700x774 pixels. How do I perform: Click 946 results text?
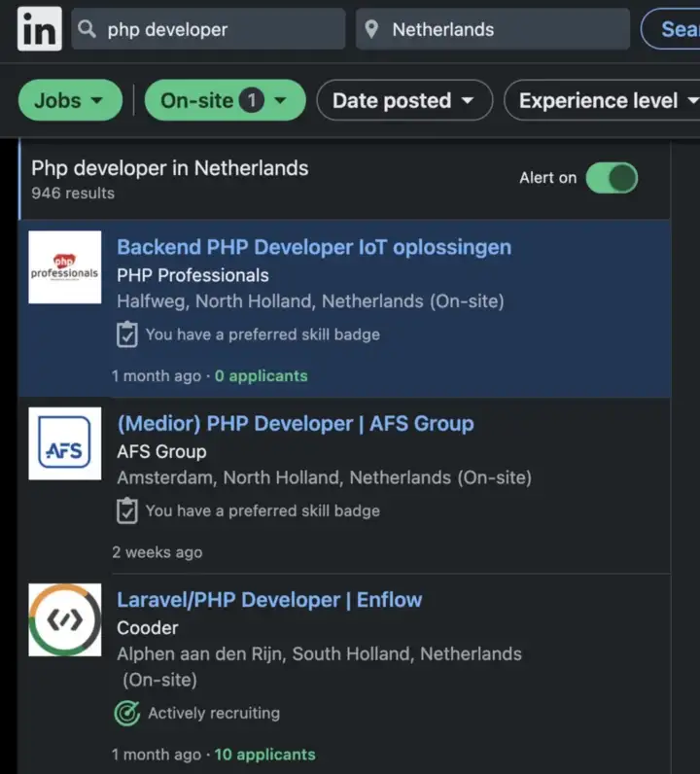click(x=73, y=193)
